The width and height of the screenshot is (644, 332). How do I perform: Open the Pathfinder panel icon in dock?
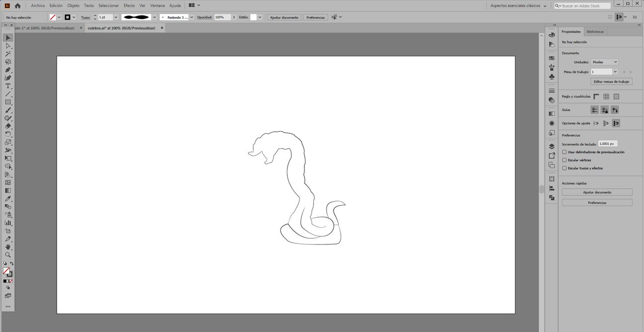click(551, 198)
